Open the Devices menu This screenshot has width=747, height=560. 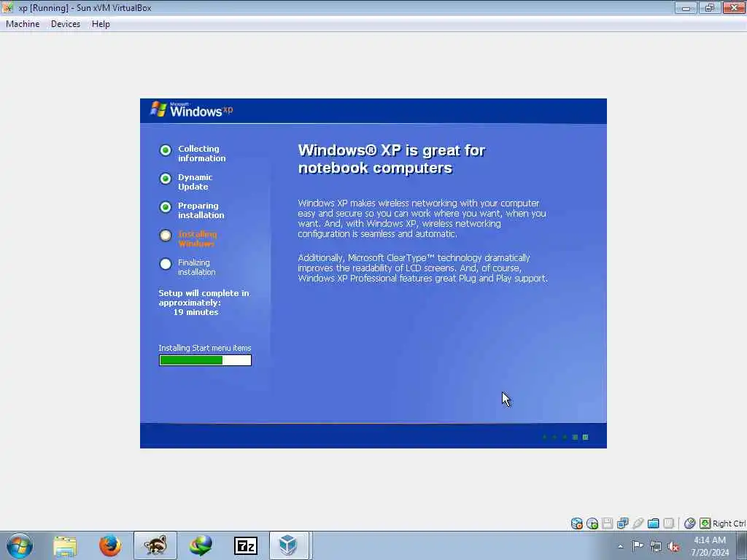(66, 24)
